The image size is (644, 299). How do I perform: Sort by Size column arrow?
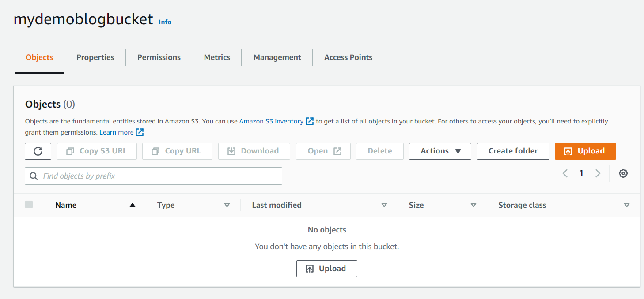(474, 205)
